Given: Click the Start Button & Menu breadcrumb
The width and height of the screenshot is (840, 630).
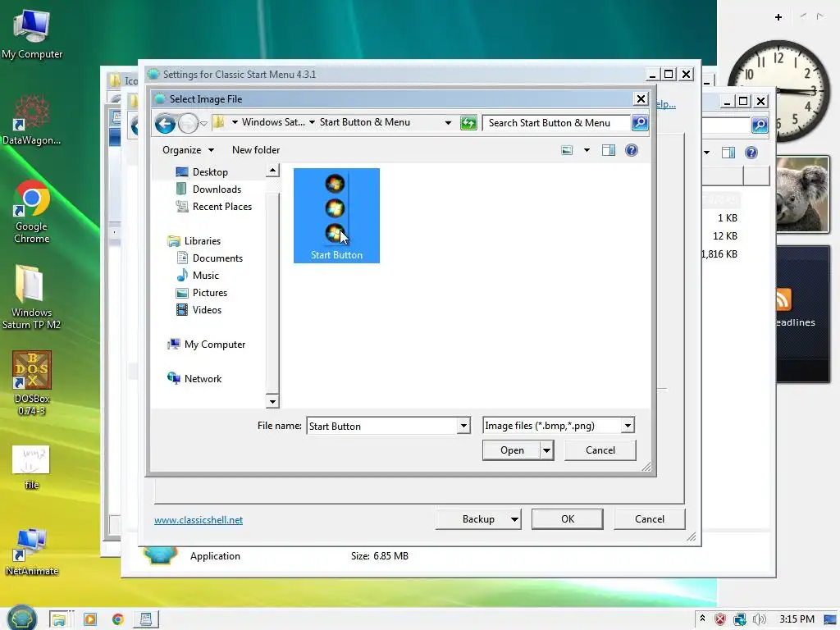Looking at the screenshot, I should 365,122.
